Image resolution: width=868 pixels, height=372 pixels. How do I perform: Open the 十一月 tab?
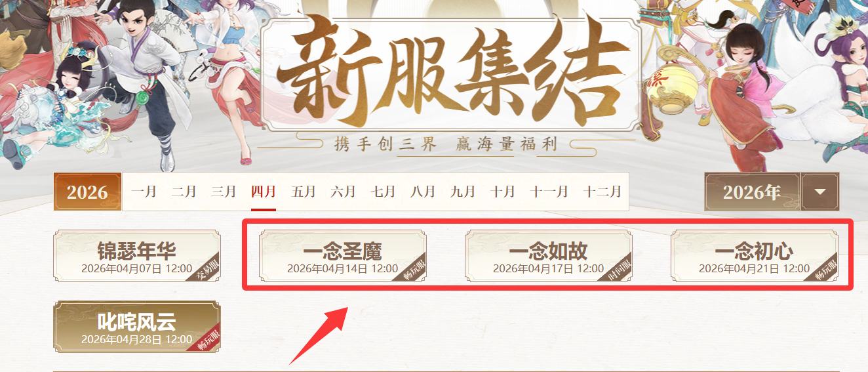pyautogui.click(x=549, y=192)
